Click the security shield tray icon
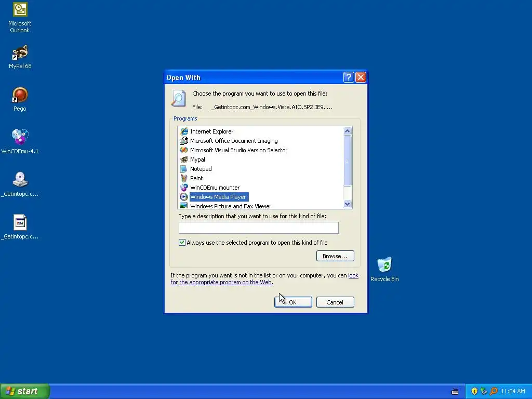 474,391
